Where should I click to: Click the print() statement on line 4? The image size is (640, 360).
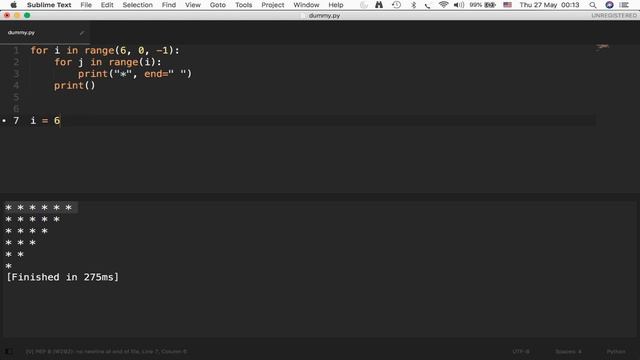pyautogui.click(x=74, y=85)
